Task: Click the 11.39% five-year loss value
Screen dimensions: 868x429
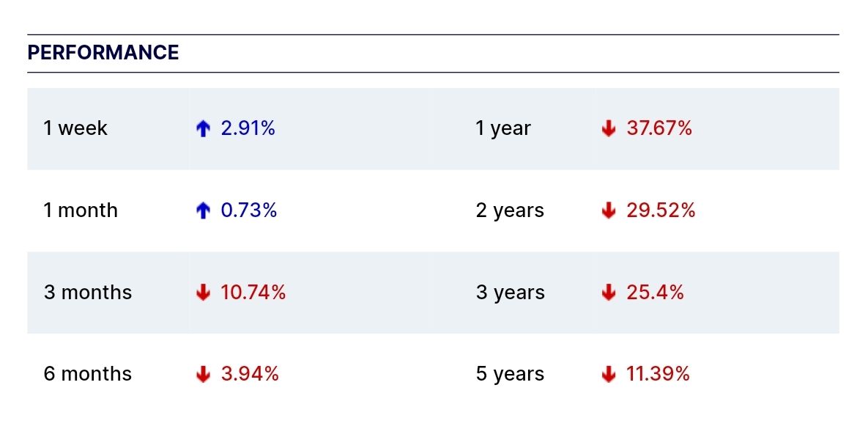Action: click(658, 374)
